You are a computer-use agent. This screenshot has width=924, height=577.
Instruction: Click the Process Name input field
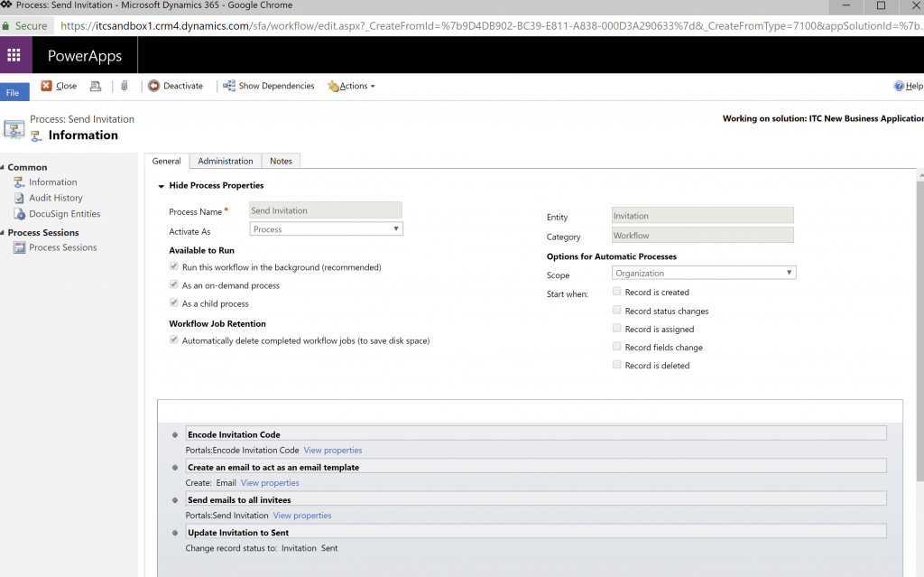click(x=325, y=210)
